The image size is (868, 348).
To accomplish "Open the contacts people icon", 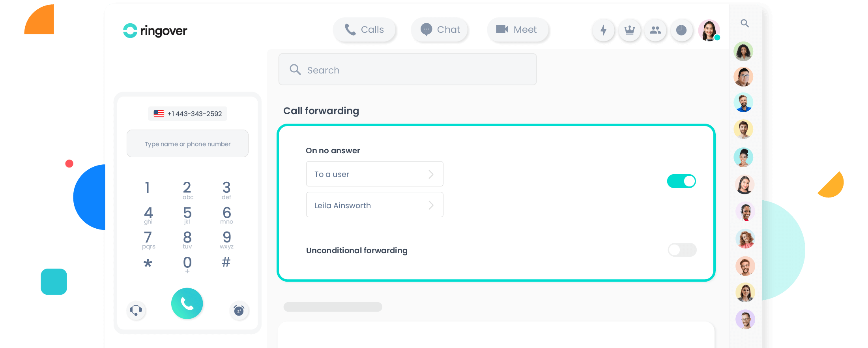I will point(655,30).
